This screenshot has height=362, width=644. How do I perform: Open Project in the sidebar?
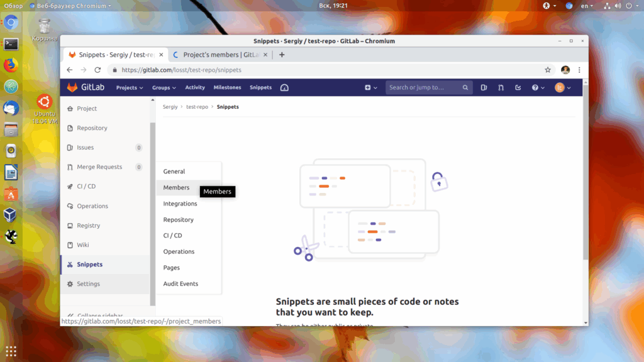pyautogui.click(x=105, y=108)
